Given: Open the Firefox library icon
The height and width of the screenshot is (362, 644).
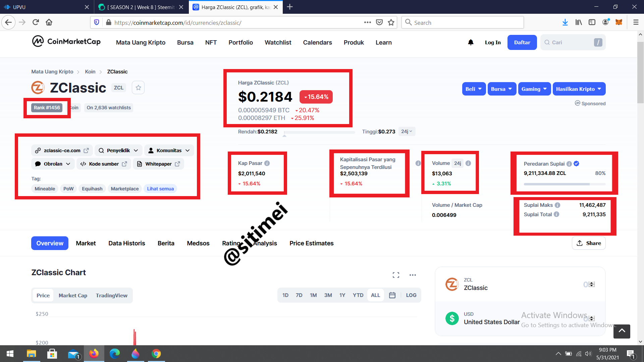Looking at the screenshot, I should [579, 22].
